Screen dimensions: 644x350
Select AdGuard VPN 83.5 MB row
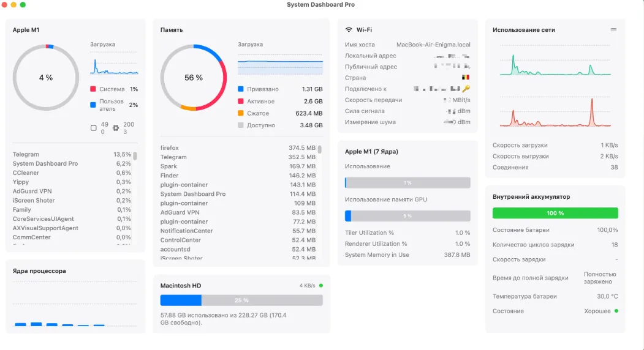tap(238, 212)
